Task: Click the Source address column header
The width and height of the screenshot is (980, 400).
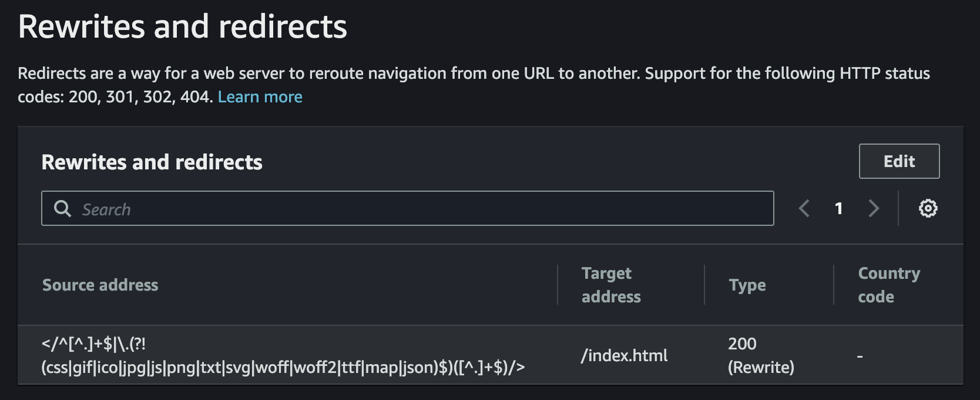Action: click(x=100, y=285)
